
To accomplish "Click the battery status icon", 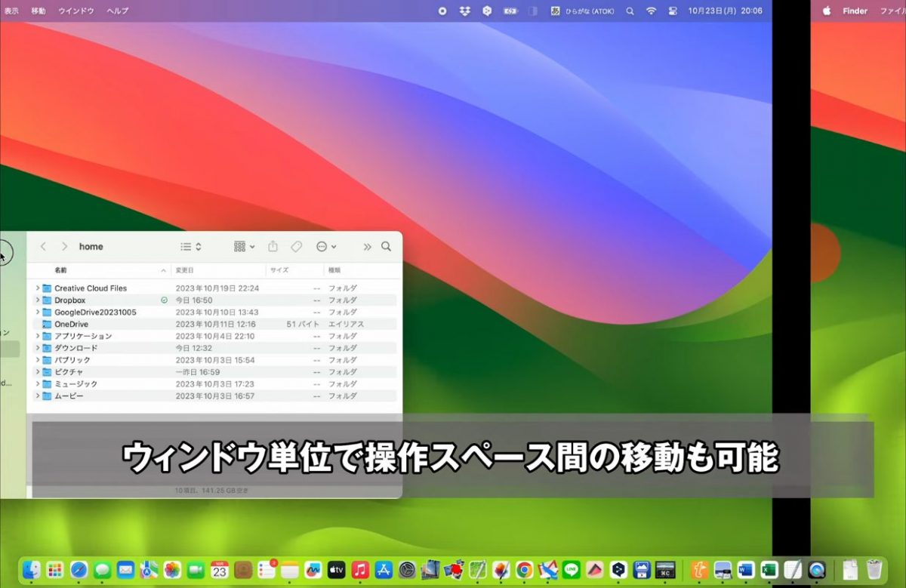I will pyautogui.click(x=510, y=11).
